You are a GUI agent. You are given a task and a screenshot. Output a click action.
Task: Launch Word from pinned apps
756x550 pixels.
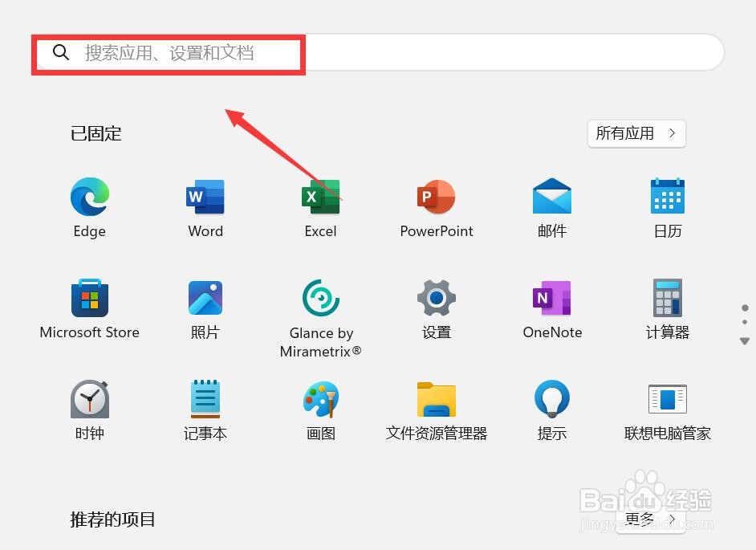[x=205, y=207]
